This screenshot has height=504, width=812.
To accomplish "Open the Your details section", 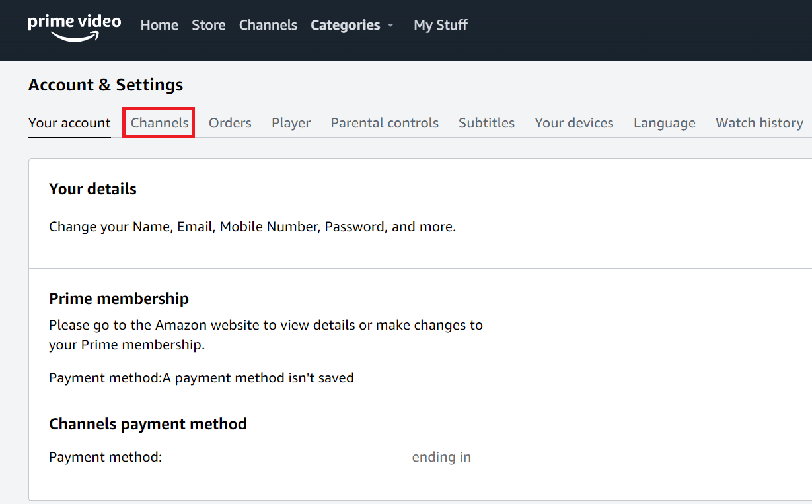I will [x=92, y=189].
